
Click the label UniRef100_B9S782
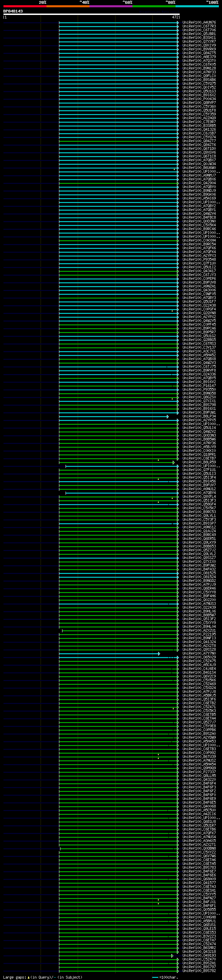coord(199,971)
